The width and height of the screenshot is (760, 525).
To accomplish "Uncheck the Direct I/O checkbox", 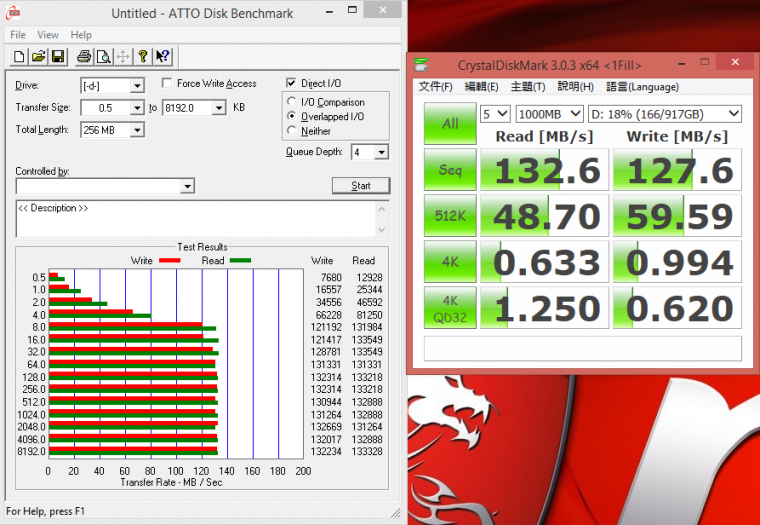I will point(292,84).
